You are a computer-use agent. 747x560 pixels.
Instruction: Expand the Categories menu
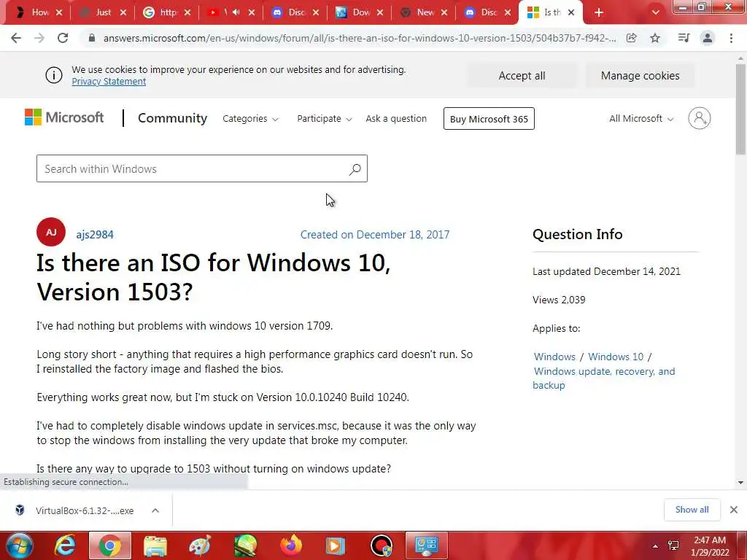(250, 119)
